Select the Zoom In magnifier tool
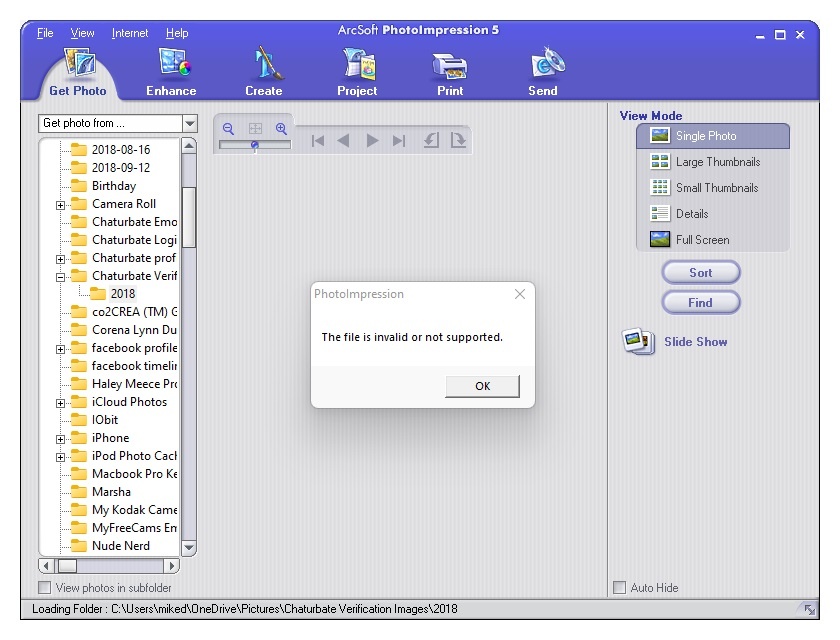The image size is (840, 640). 281,129
